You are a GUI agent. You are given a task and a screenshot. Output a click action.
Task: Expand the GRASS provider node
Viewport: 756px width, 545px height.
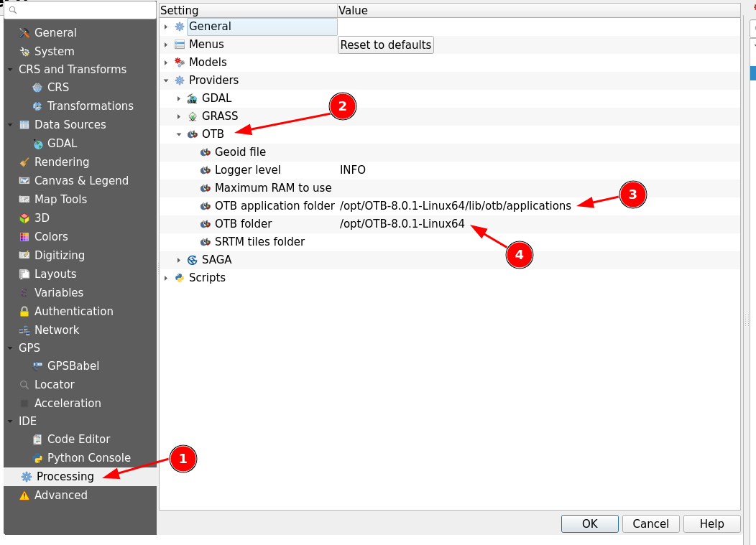coord(179,116)
